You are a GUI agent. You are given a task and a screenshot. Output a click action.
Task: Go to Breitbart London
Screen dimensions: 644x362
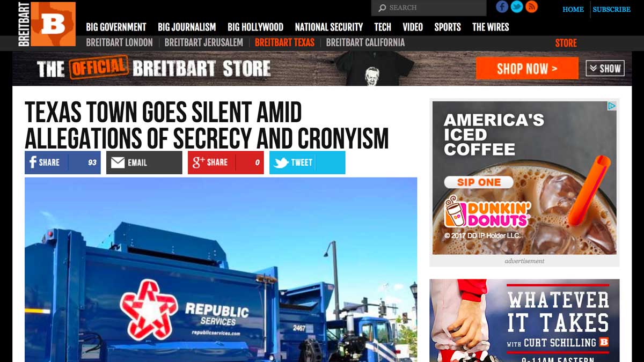point(119,42)
